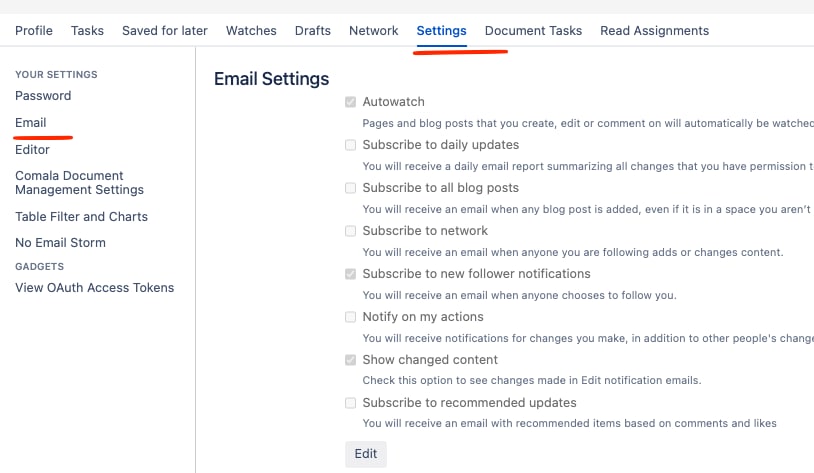The width and height of the screenshot is (814, 473).
Task: Check Subscribe to daily updates
Action: tap(350, 145)
